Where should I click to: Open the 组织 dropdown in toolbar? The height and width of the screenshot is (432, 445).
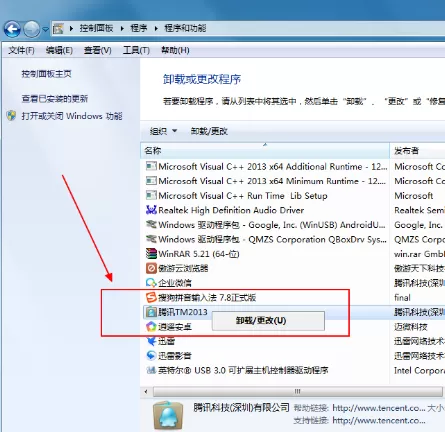pyautogui.click(x=163, y=131)
